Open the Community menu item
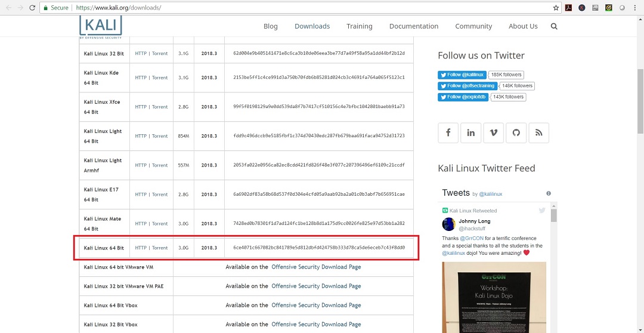644x333 pixels. pos(473,26)
